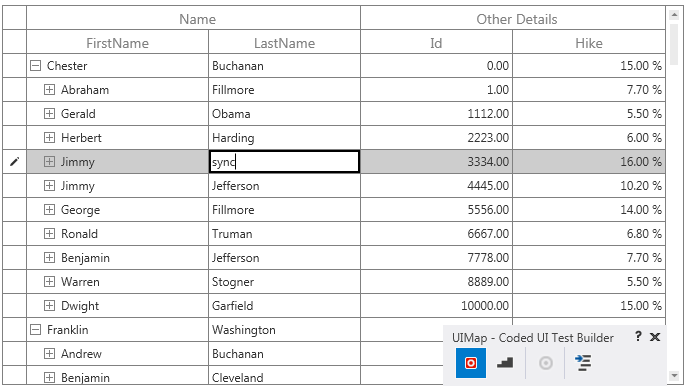Expand the Benjamin Jefferson tree node
Viewport: 687px width, 389px height.
click(50, 258)
